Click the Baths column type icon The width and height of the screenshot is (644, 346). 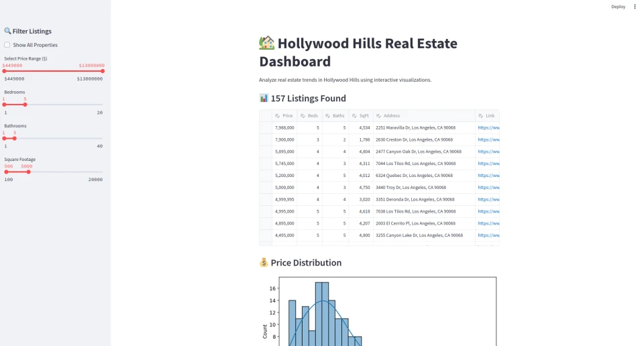coord(328,116)
